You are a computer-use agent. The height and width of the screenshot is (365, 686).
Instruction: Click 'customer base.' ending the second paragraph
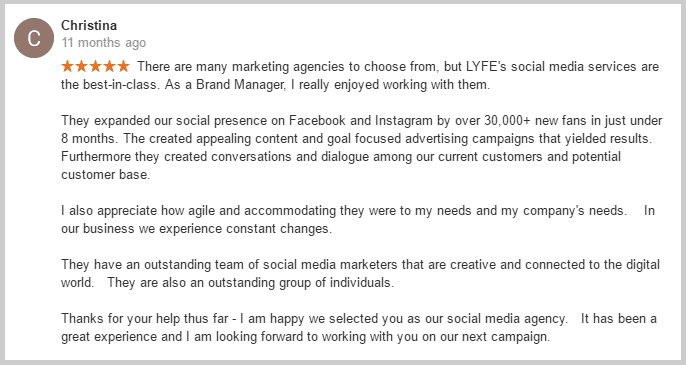[x=105, y=174]
